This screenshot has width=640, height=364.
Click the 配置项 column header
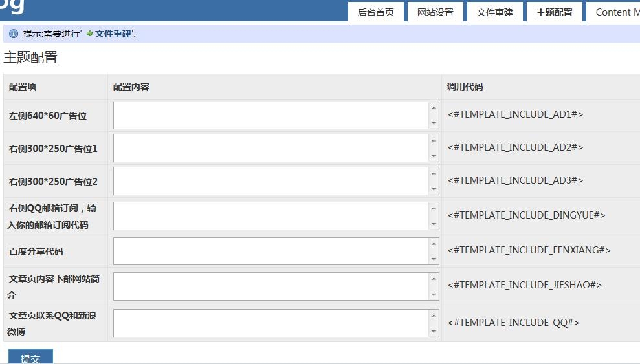tap(23, 87)
